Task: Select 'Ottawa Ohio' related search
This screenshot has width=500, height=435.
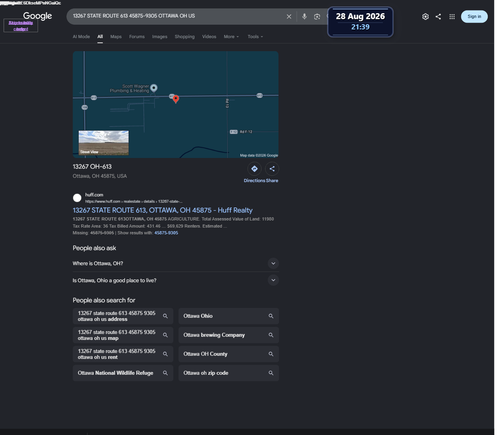Action: point(229,316)
